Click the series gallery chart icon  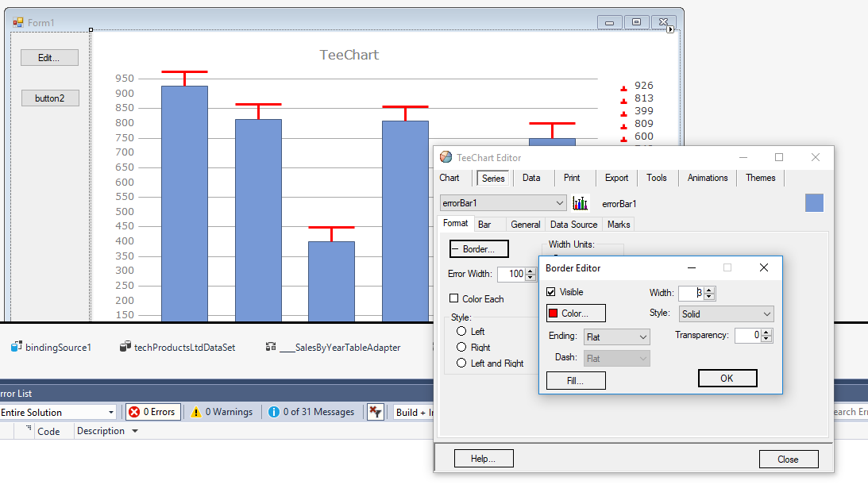(580, 203)
